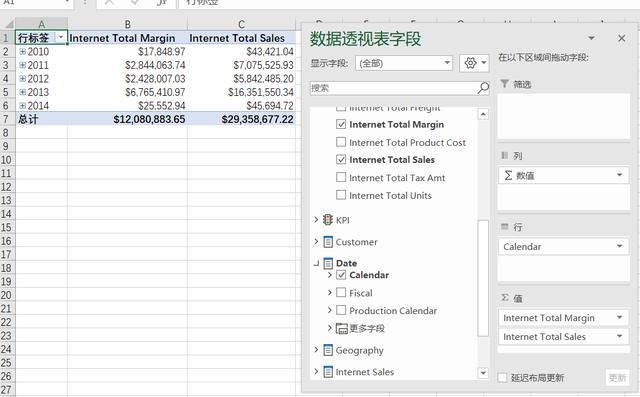Open the task pane options arrow

[591, 38]
